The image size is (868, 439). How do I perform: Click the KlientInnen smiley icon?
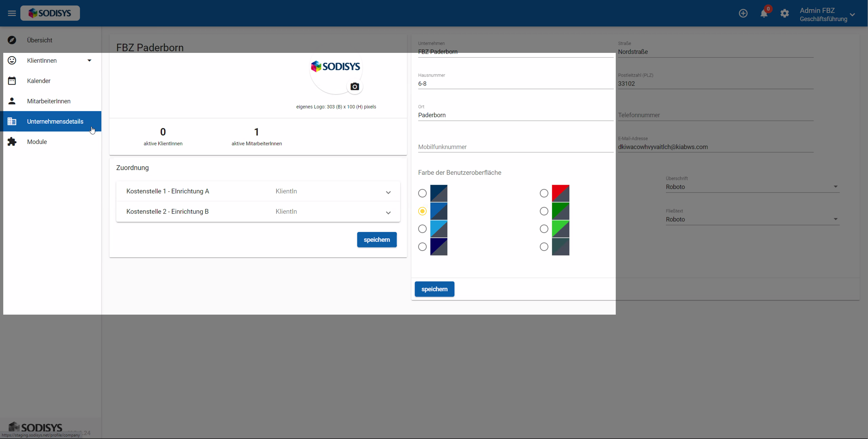pyautogui.click(x=12, y=60)
